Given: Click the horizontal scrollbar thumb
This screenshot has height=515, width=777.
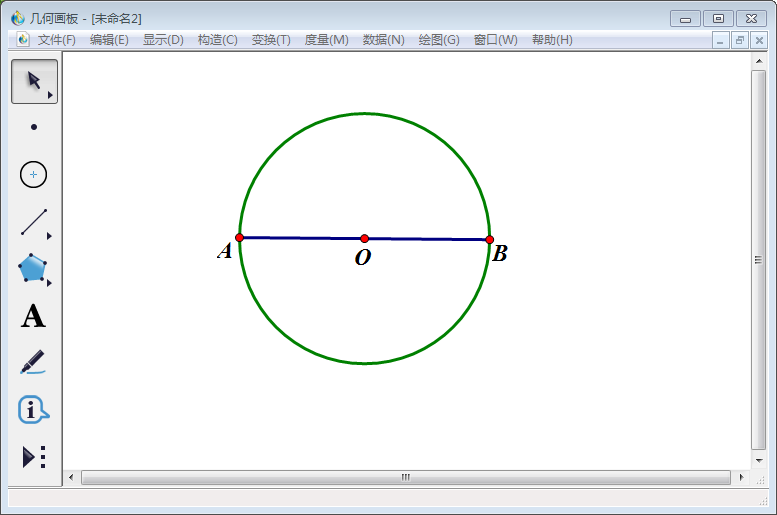Looking at the screenshot, I should coord(405,478).
